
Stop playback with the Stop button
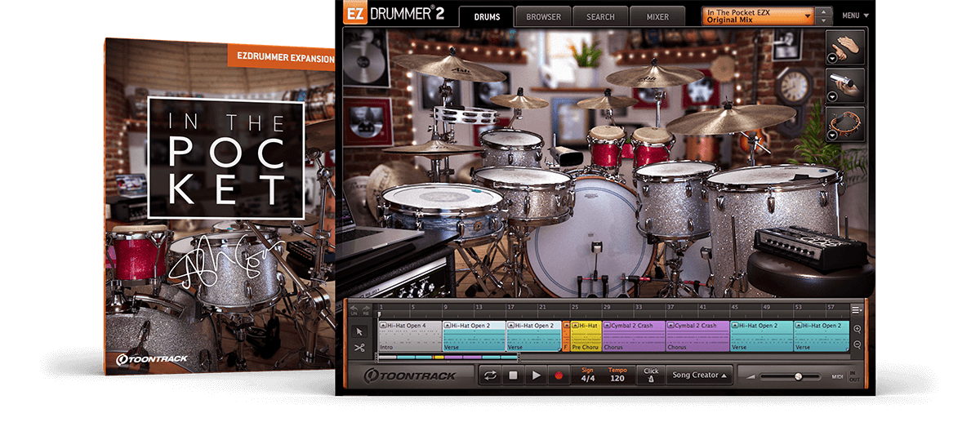coord(513,375)
